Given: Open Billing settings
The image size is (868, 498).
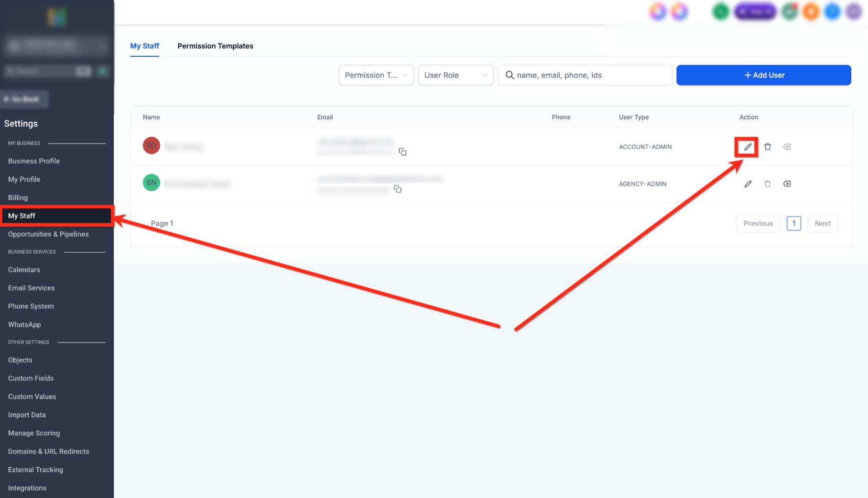Looking at the screenshot, I should pyautogui.click(x=18, y=197).
